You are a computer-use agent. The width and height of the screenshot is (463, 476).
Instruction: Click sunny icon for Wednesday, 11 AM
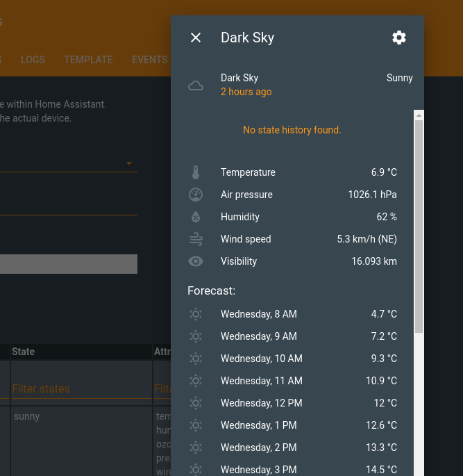pos(196,381)
